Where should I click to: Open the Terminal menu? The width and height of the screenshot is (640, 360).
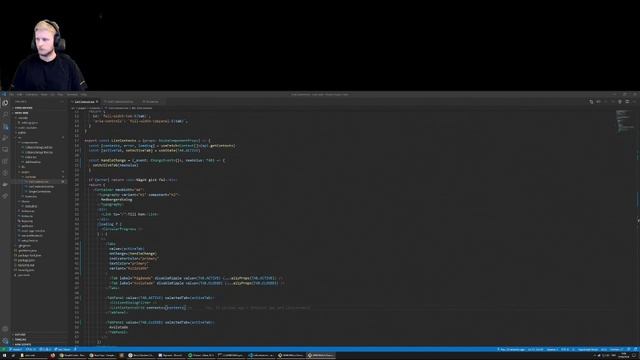click(72, 94)
